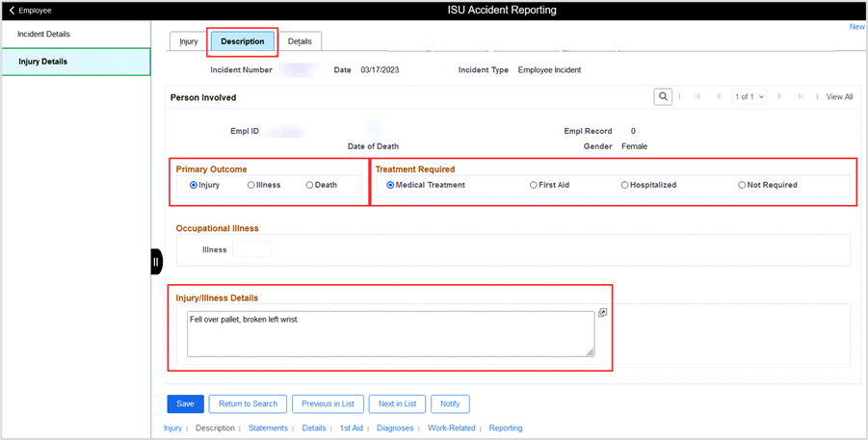This screenshot has height=440, width=868.
Task: Go to first row in Person Involved
Action: [x=697, y=97]
